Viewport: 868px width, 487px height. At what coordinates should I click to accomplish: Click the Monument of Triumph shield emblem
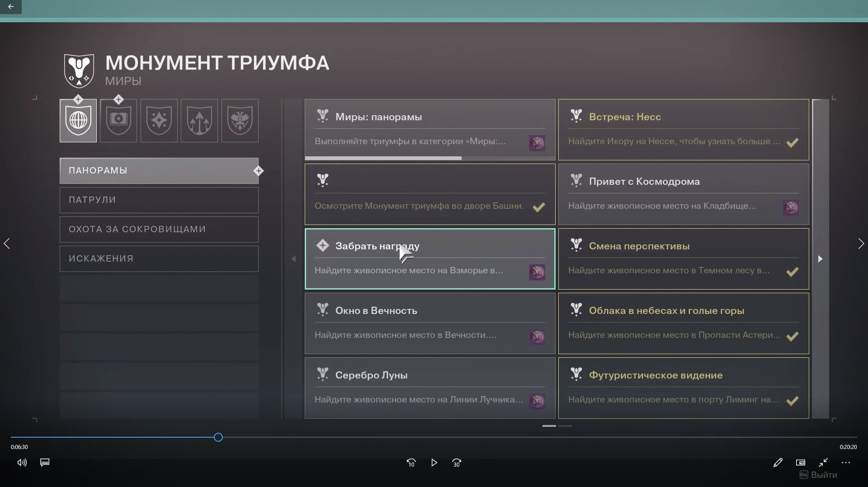[79, 70]
